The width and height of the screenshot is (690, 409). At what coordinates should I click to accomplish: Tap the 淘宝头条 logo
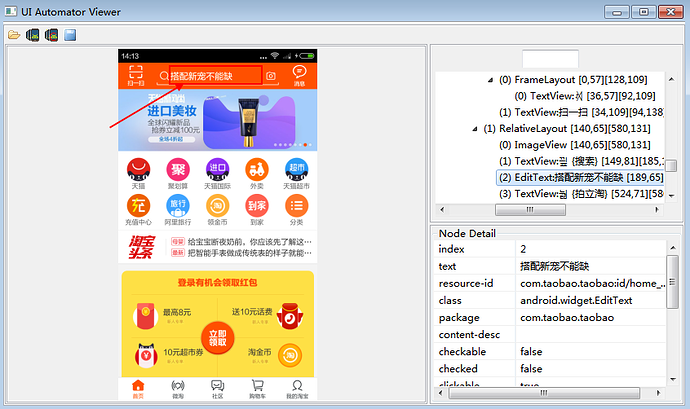tap(141, 247)
